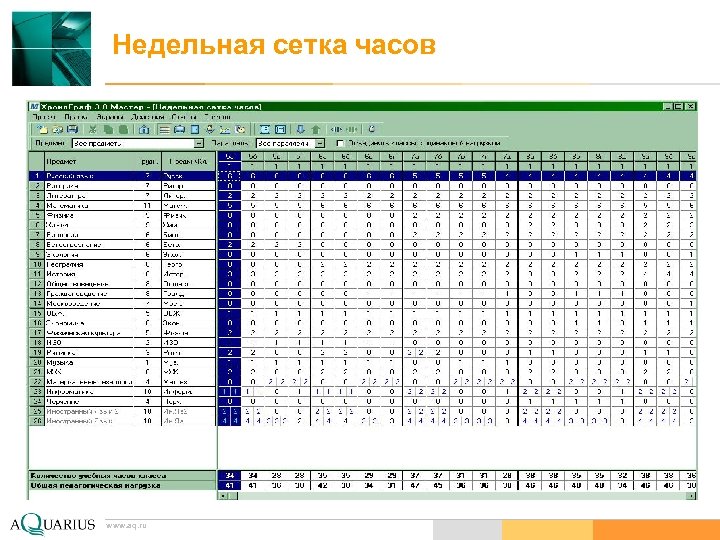The width and height of the screenshot is (720, 540).
Task: Click the Предмет column header
Action: click(90, 162)
